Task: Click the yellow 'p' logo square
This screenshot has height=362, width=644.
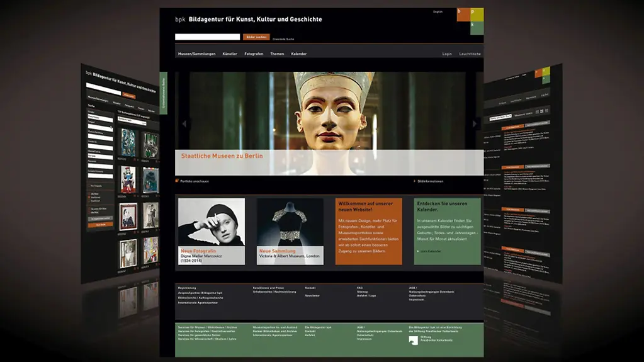Action: (477, 14)
